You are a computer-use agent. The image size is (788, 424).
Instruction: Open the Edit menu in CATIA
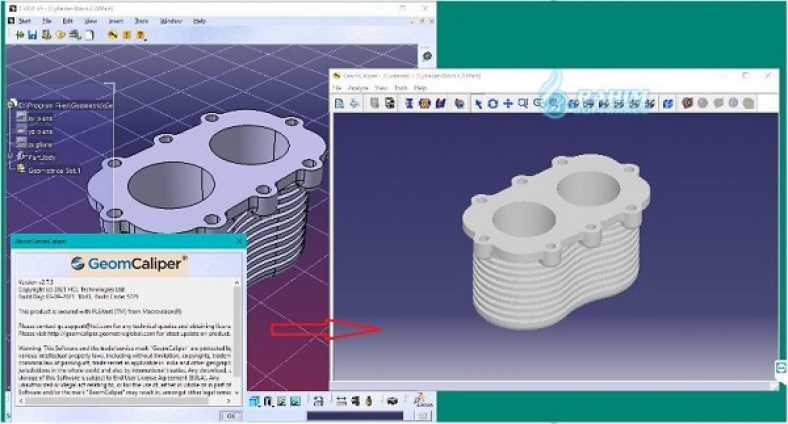68,21
